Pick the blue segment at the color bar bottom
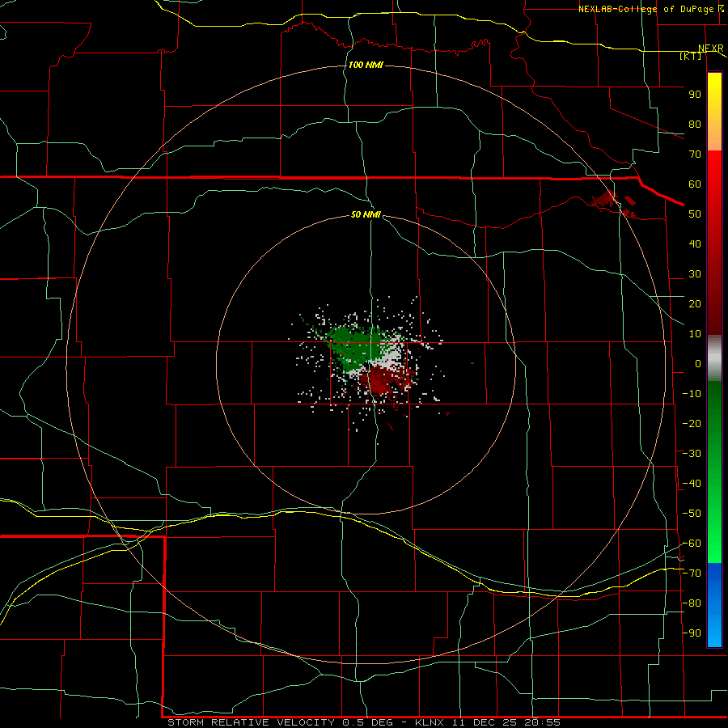The width and height of the screenshot is (728, 728). click(x=714, y=605)
